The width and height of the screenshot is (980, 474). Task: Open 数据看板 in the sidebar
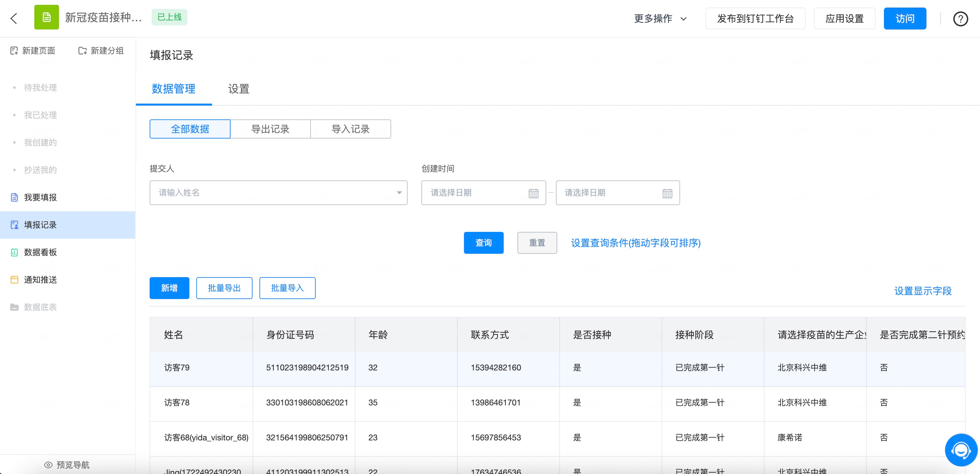pyautogui.click(x=40, y=252)
